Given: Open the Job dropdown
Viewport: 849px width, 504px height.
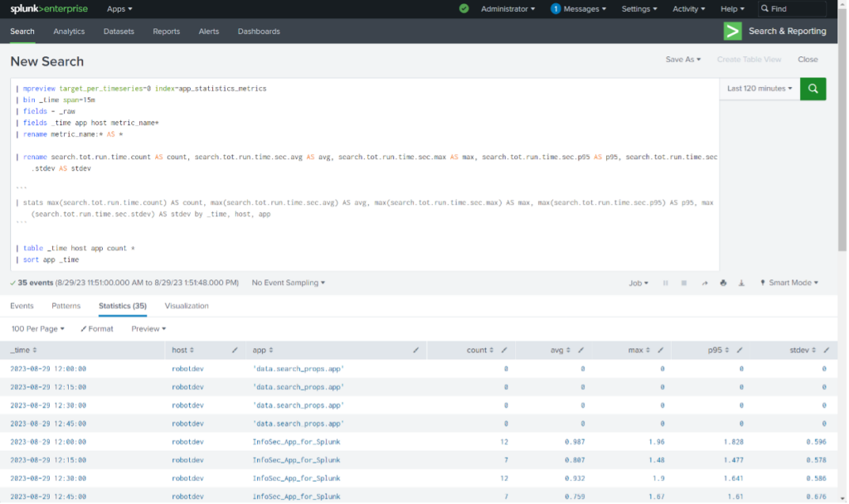Looking at the screenshot, I should (638, 283).
